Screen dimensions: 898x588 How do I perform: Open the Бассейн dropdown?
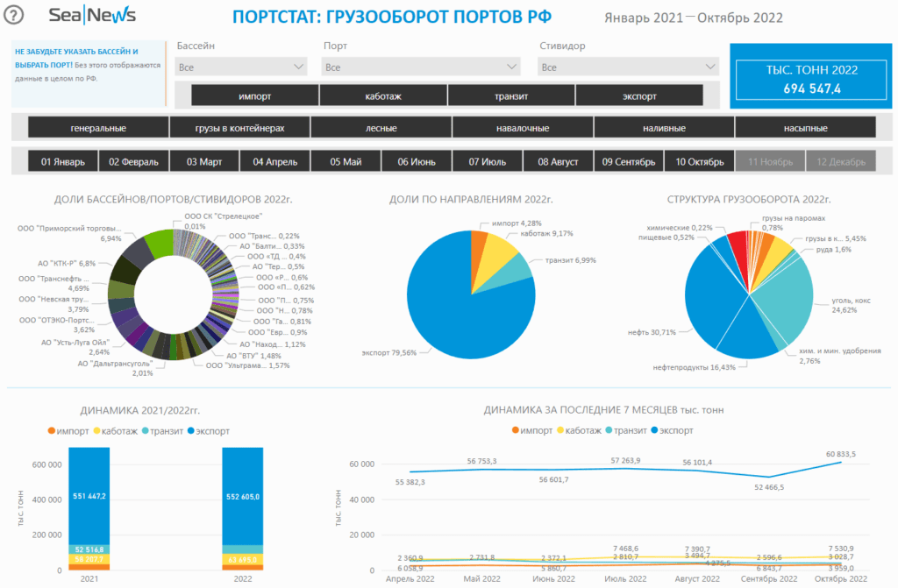tap(241, 66)
